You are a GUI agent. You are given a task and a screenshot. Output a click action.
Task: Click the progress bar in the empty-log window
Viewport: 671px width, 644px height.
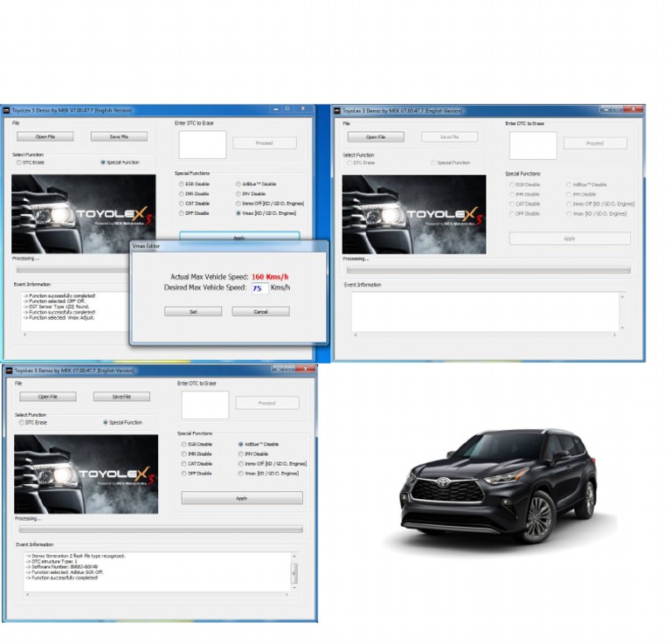coord(488,270)
